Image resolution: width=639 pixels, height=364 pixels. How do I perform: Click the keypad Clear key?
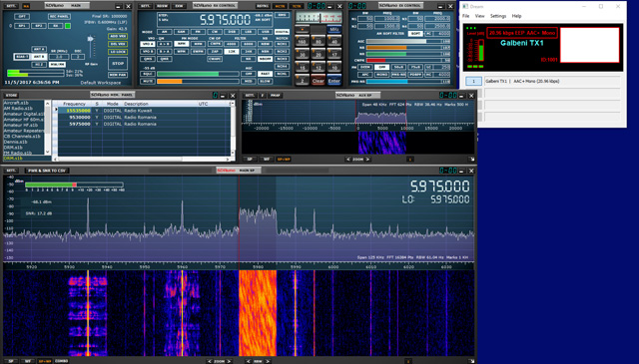[318, 81]
